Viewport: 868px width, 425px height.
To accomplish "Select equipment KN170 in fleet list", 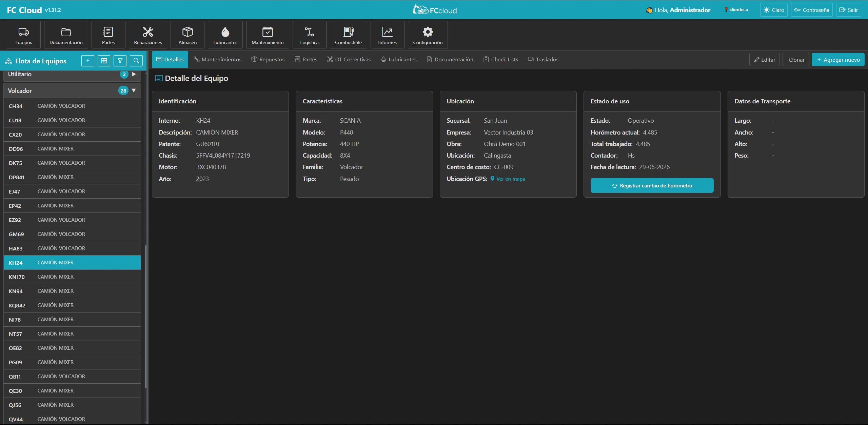I will (x=72, y=277).
